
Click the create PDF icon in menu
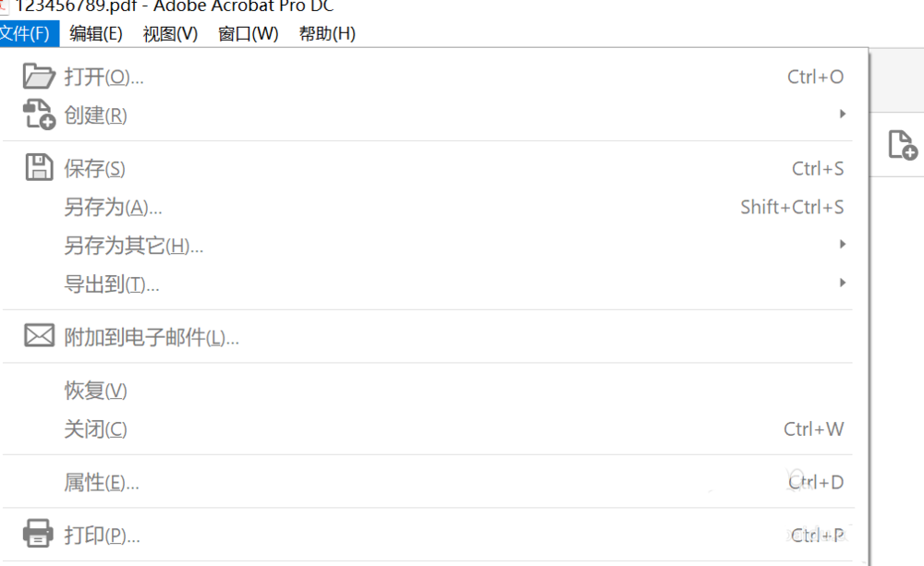(39, 114)
